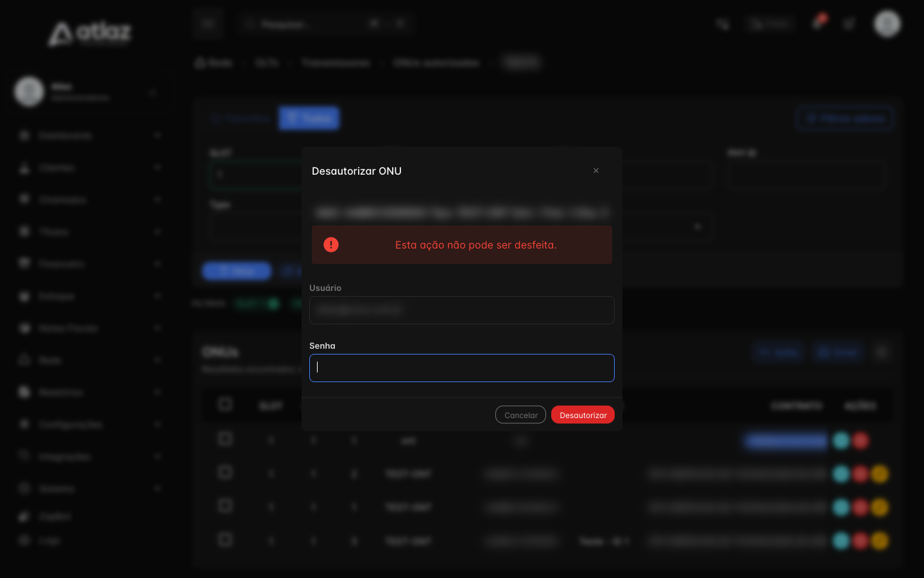The width and height of the screenshot is (924, 578).
Task: Confirm with the red Desautorizar button
Action: point(583,415)
